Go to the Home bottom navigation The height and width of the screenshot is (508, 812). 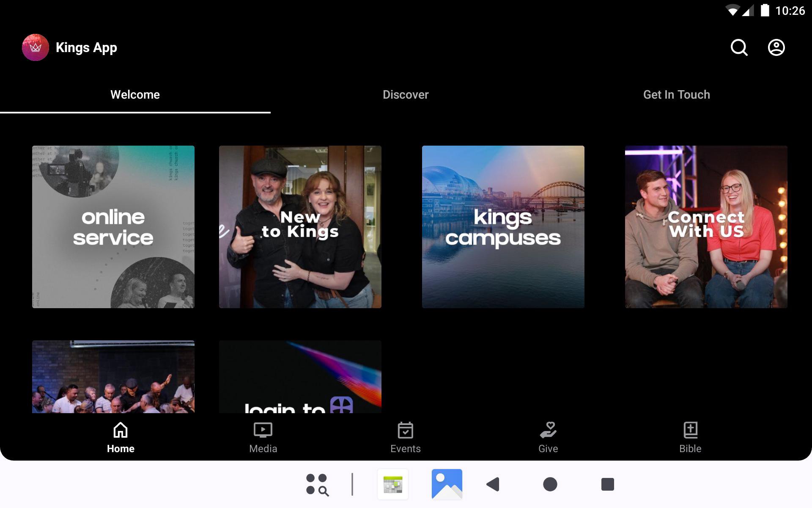click(x=121, y=438)
